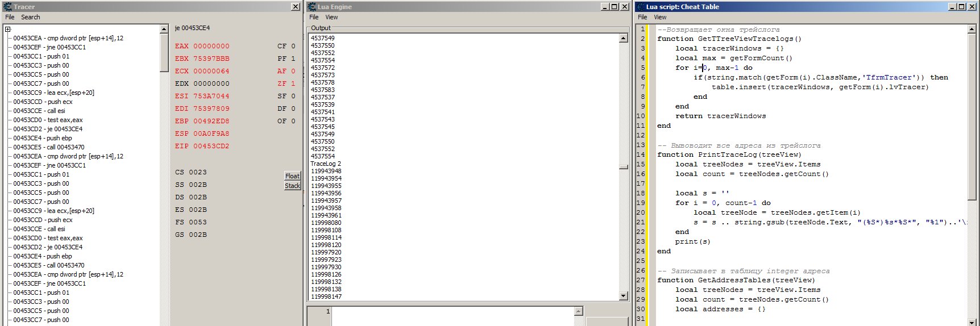Click line number 12 in script gutter
The width and height of the screenshot is (980, 326).
tap(641, 135)
